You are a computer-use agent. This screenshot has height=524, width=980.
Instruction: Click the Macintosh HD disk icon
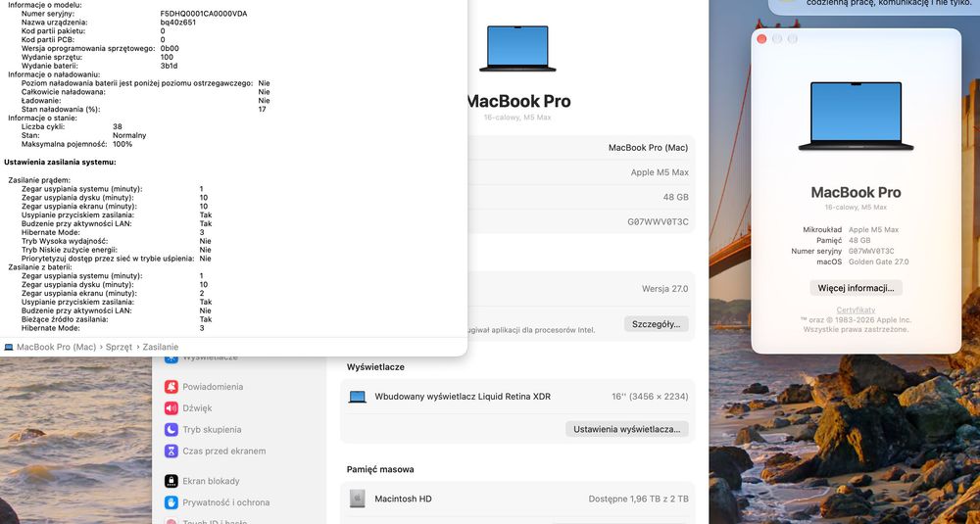click(358, 499)
